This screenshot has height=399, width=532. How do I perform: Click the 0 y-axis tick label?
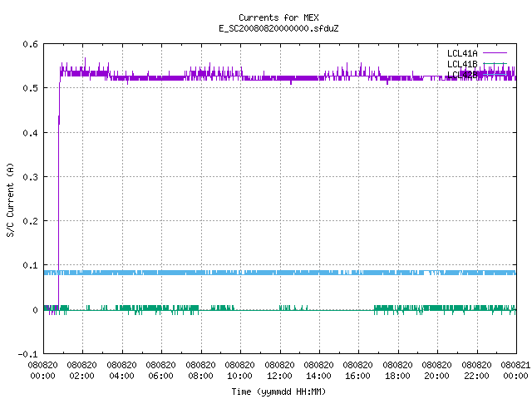click(x=35, y=310)
